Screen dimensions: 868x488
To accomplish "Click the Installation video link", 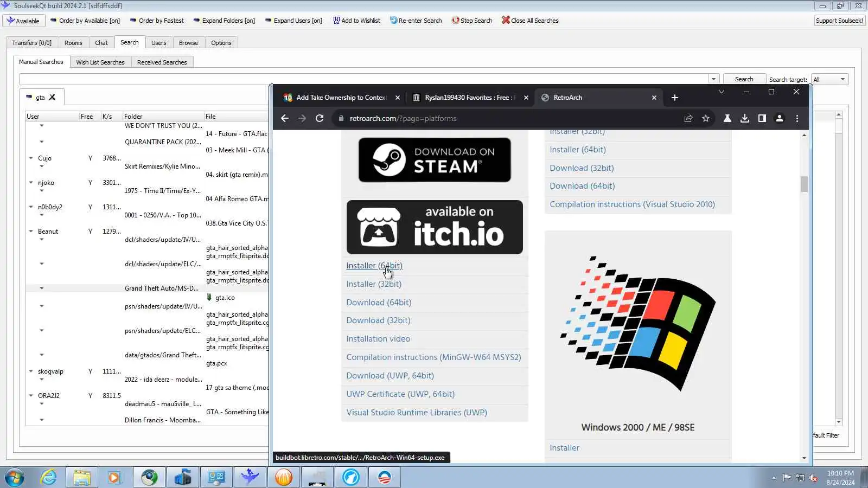I will (x=378, y=339).
